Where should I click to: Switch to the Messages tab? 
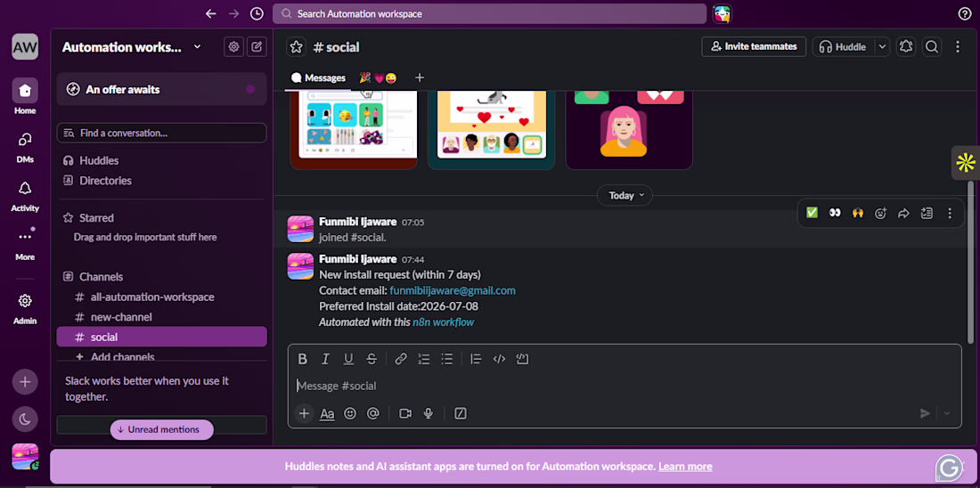pos(318,78)
